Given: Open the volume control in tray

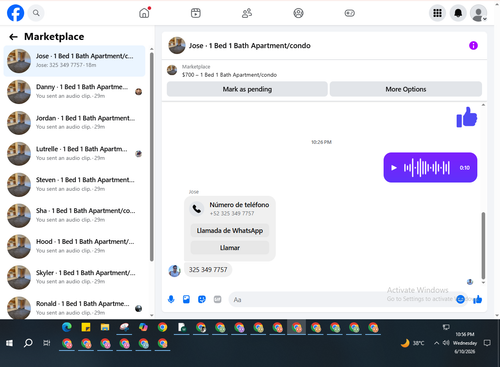Looking at the screenshot, I should 446,343.
